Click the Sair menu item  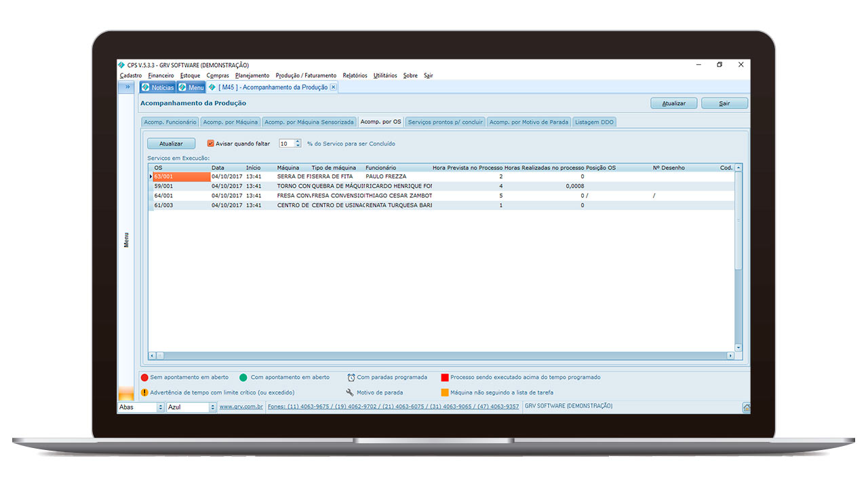(x=429, y=75)
